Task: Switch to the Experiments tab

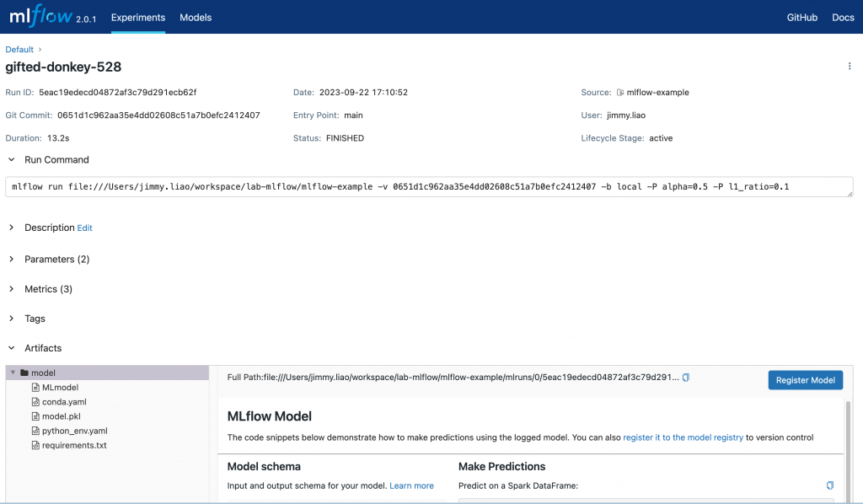Action: pos(138,18)
